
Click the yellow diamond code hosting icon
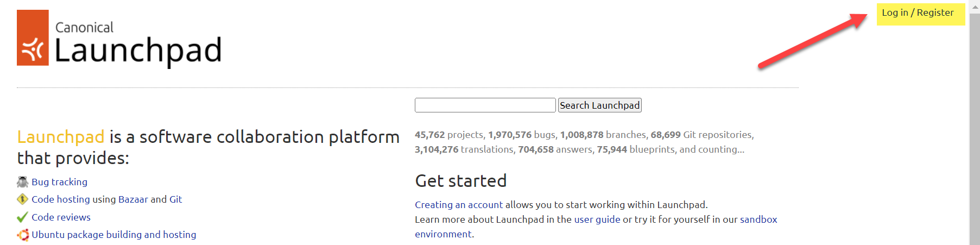coord(22,199)
